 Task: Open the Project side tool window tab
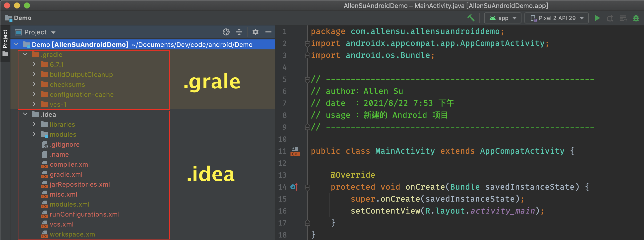[x=5, y=39]
